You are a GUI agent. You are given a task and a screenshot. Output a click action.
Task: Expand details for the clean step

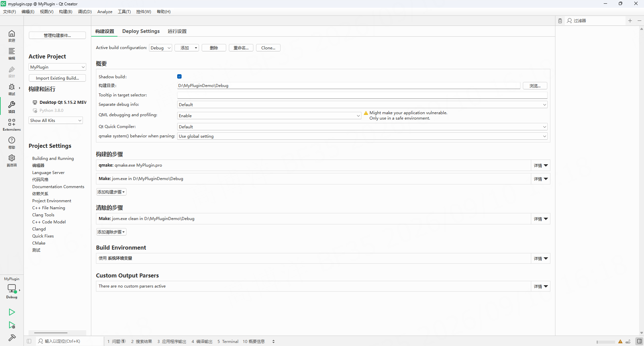(x=541, y=219)
